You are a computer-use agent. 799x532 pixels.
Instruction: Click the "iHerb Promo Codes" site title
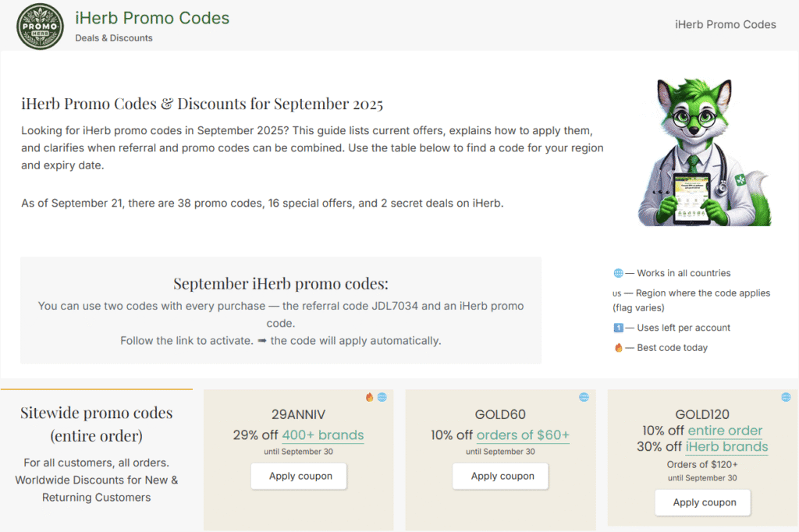152,18
